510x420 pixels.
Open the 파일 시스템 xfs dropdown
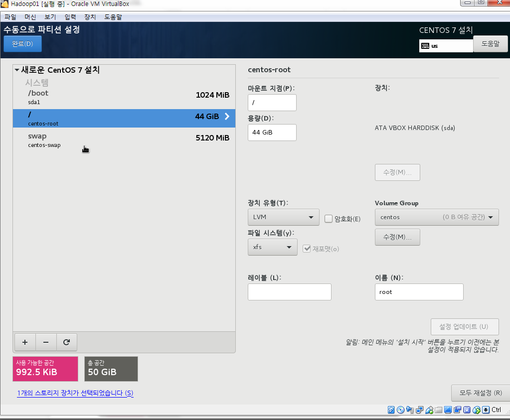[273, 247]
